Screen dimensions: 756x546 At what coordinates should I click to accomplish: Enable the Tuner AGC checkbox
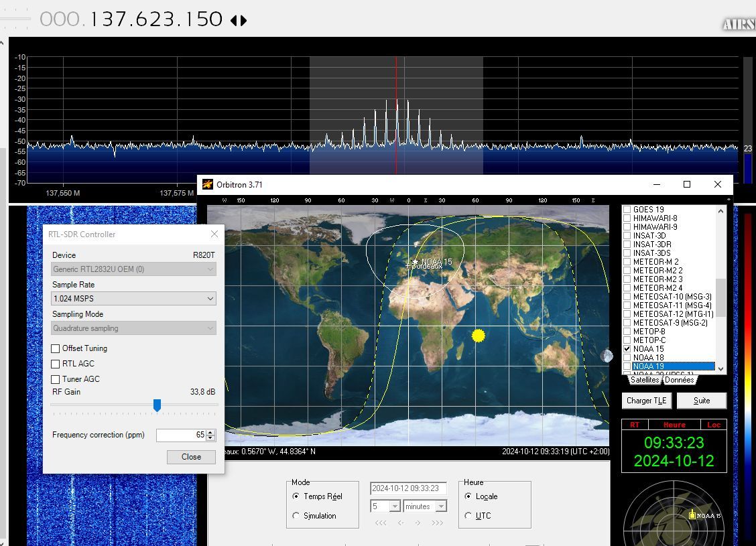[56, 379]
